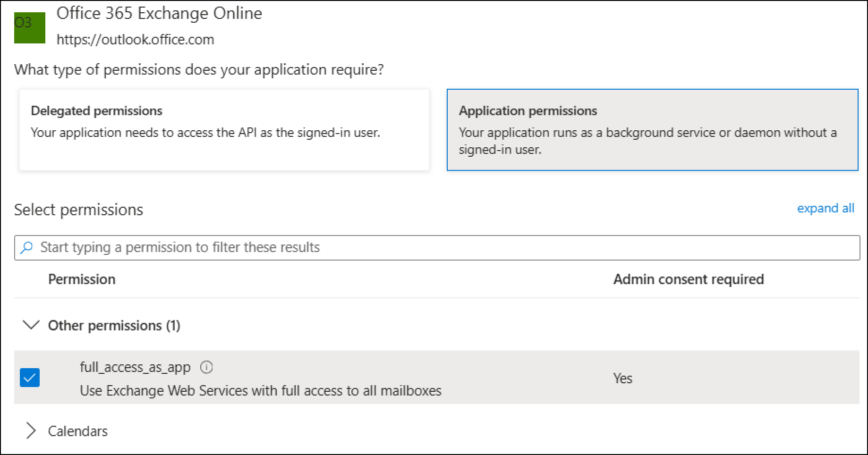This screenshot has width=868, height=455.
Task: Choose the Delegated permissions card
Action: (x=224, y=130)
